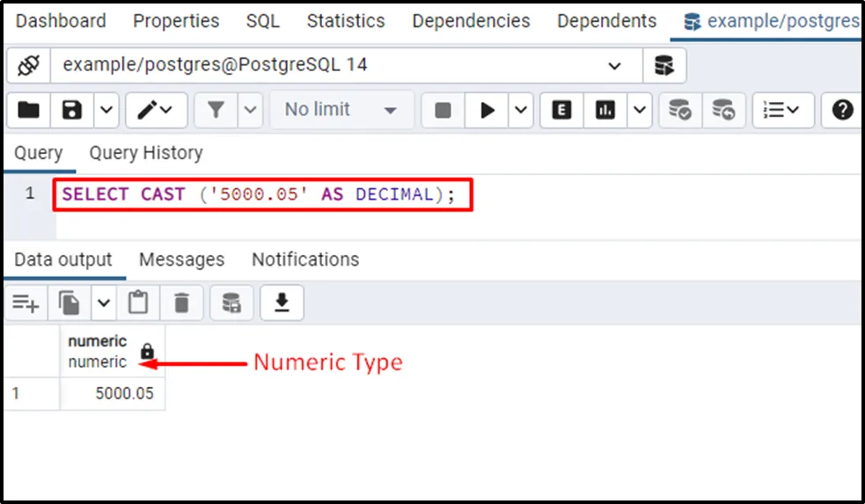Viewport: 865px width, 504px height.
Task: Click the Save File disk icon
Action: tap(72, 110)
